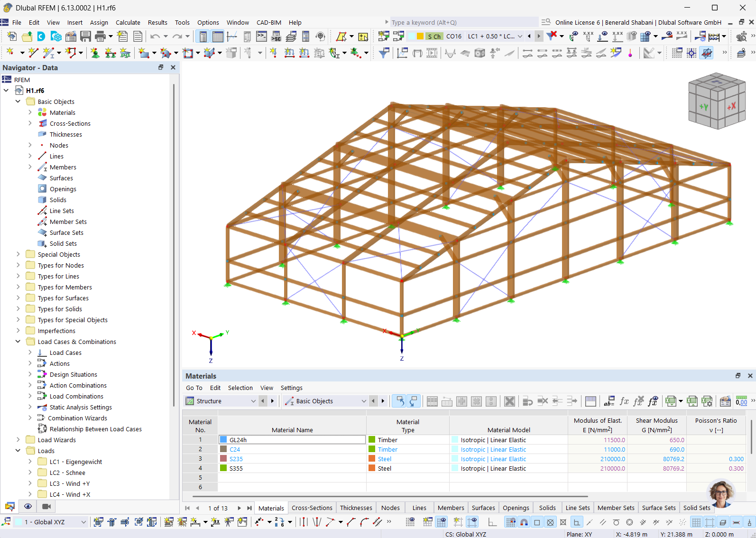Open the Results menu
Image resolution: width=756 pixels, height=538 pixels.
pos(157,22)
